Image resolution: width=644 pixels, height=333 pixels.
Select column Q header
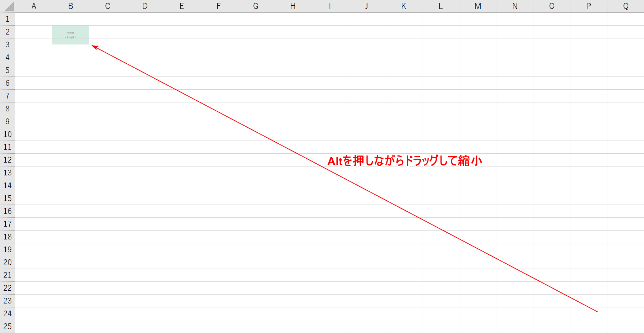point(625,6)
